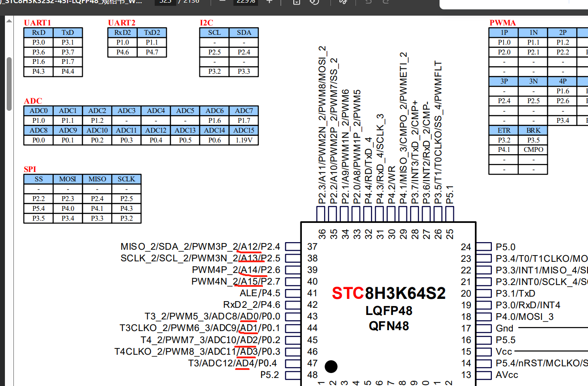Click the red SPI section title
This screenshot has width=588, height=386.
pyautogui.click(x=30, y=169)
